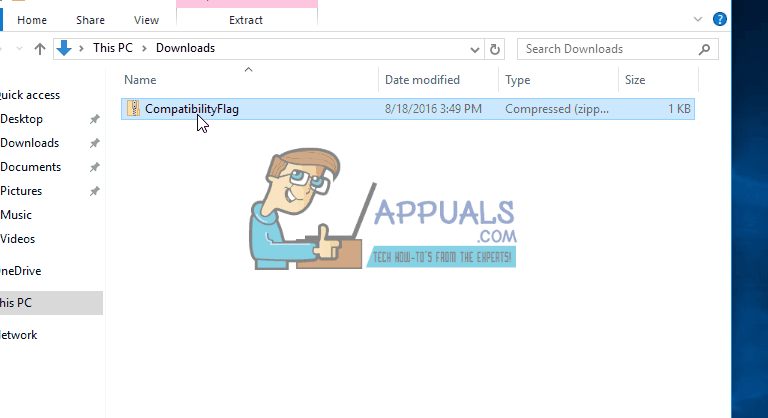
Task: Open Documents in the navigation pane
Action: tap(30, 167)
